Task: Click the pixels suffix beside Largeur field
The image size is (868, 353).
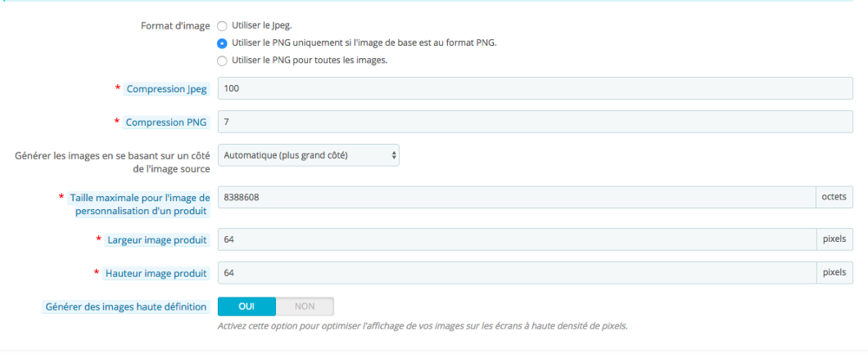Action: click(834, 239)
